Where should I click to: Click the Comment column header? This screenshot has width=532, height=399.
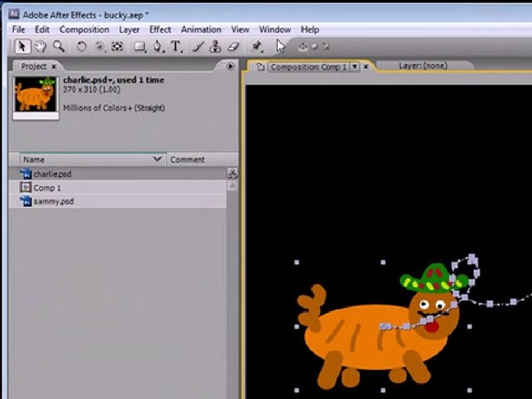click(x=203, y=159)
